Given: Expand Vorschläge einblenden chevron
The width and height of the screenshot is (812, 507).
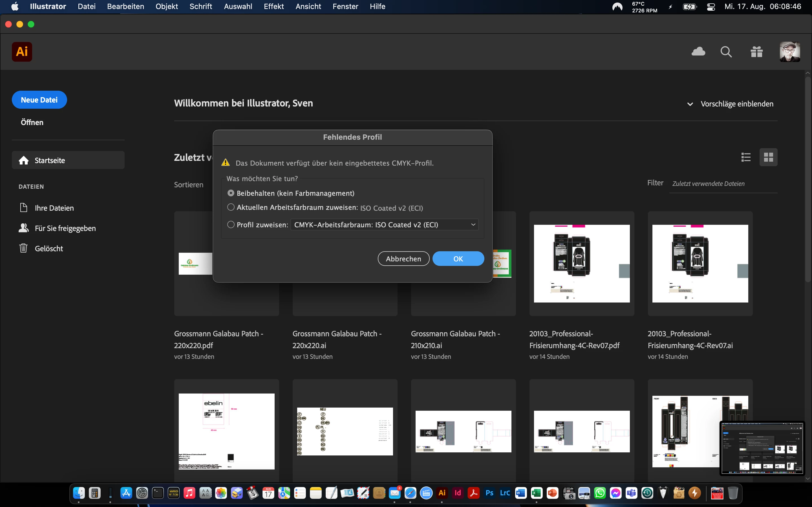Looking at the screenshot, I should point(690,104).
